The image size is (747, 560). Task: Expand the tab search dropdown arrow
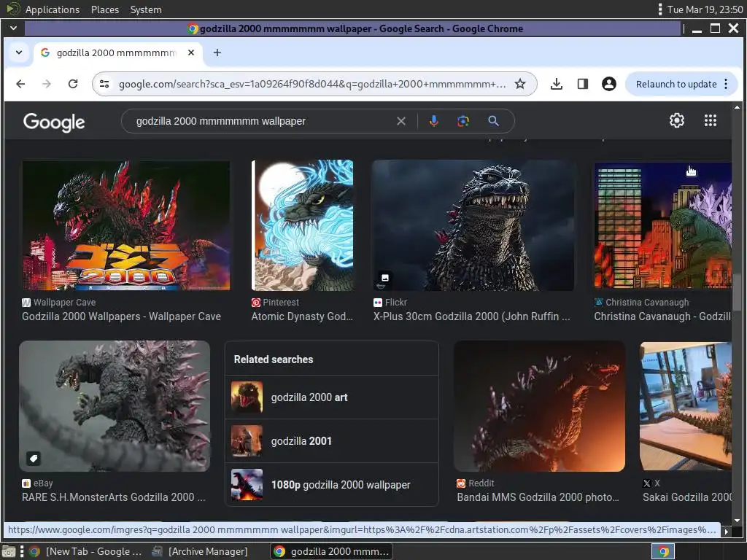coord(19,52)
